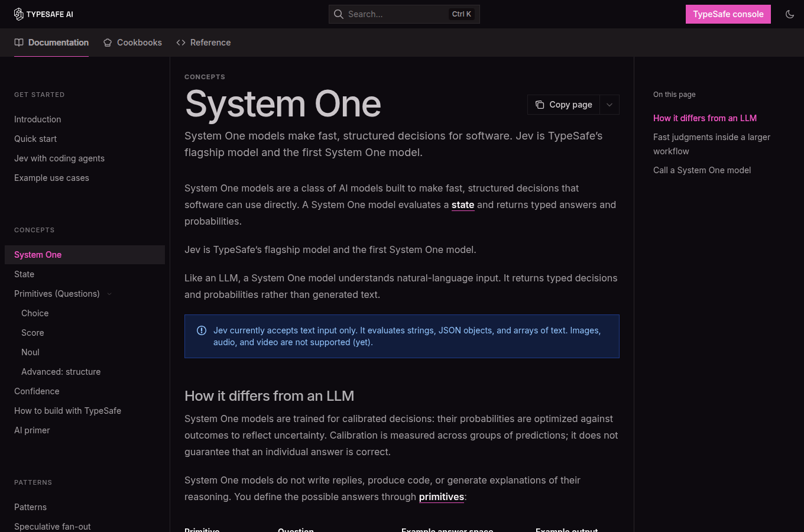Open the Documentation tab
The width and height of the screenshot is (804, 532).
pyautogui.click(x=51, y=43)
